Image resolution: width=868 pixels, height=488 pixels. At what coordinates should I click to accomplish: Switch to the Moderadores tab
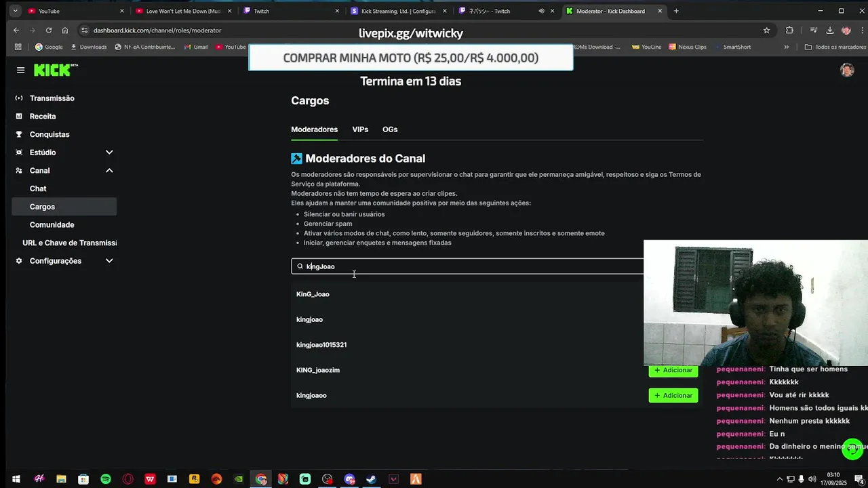pos(314,129)
